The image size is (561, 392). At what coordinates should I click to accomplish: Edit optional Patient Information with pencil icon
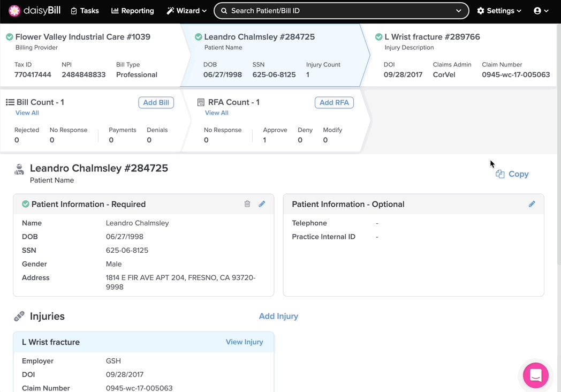click(532, 204)
